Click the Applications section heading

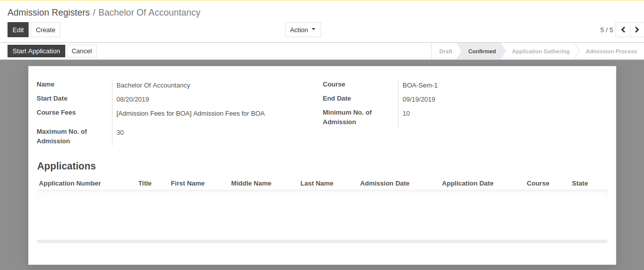pyautogui.click(x=66, y=166)
